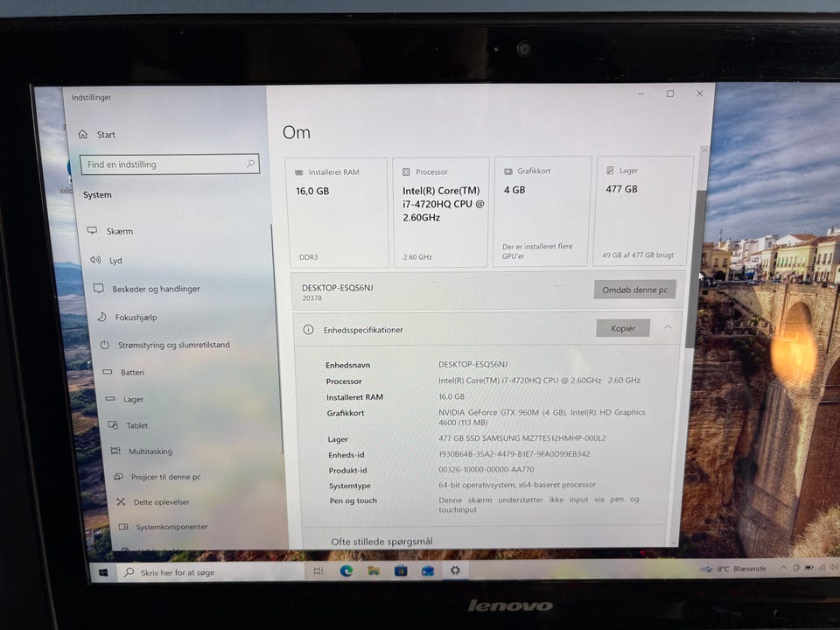The height and width of the screenshot is (630, 840).
Task: Click the Projicer til denne pc icon
Action: click(x=119, y=476)
